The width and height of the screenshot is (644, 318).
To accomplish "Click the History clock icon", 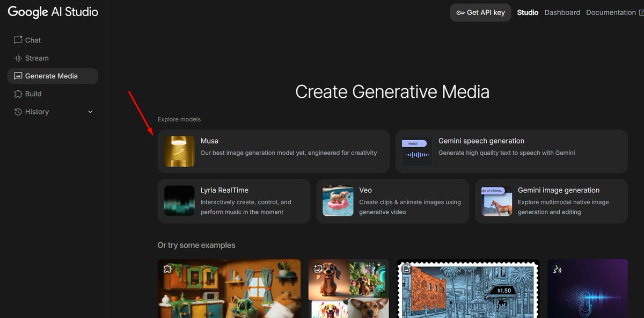I will (18, 112).
